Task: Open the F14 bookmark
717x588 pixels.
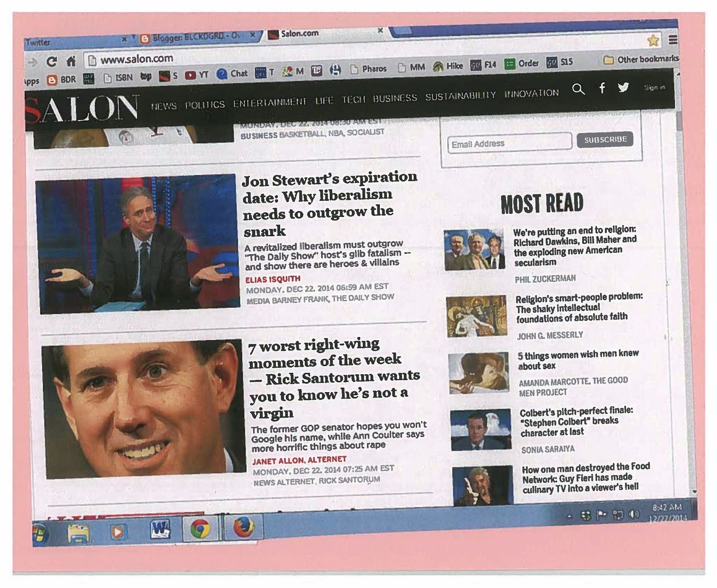Action: (x=484, y=65)
